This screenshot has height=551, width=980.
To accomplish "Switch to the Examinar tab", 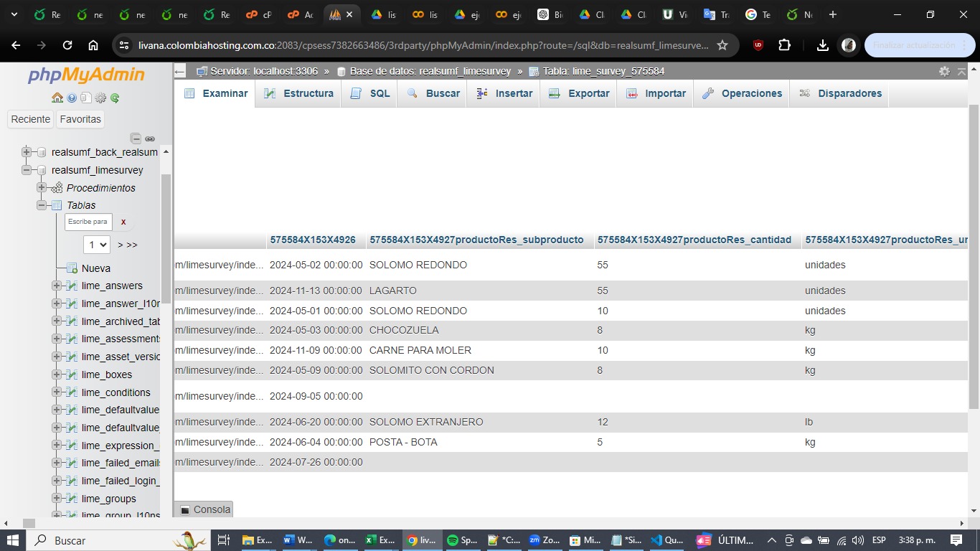I will (x=215, y=93).
